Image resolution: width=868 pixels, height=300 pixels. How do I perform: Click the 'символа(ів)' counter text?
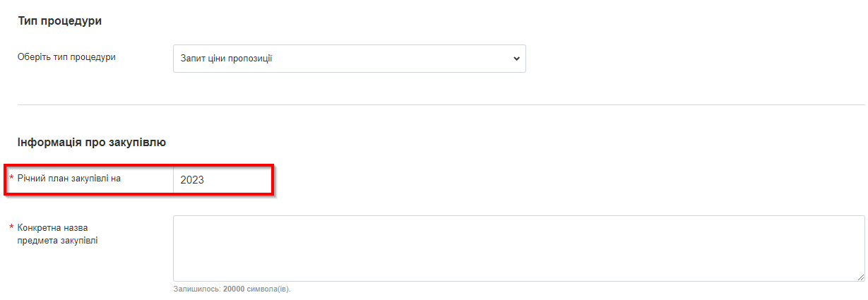tap(268, 289)
